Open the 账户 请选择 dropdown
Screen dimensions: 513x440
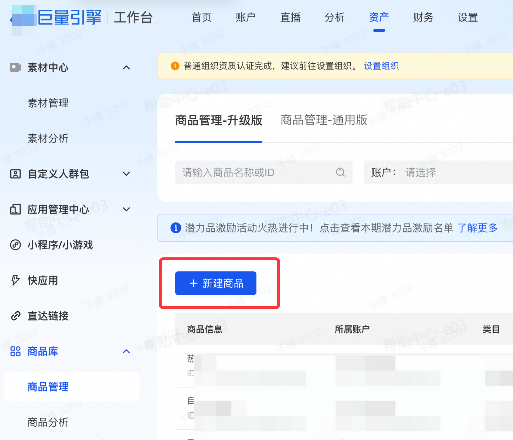coord(438,172)
